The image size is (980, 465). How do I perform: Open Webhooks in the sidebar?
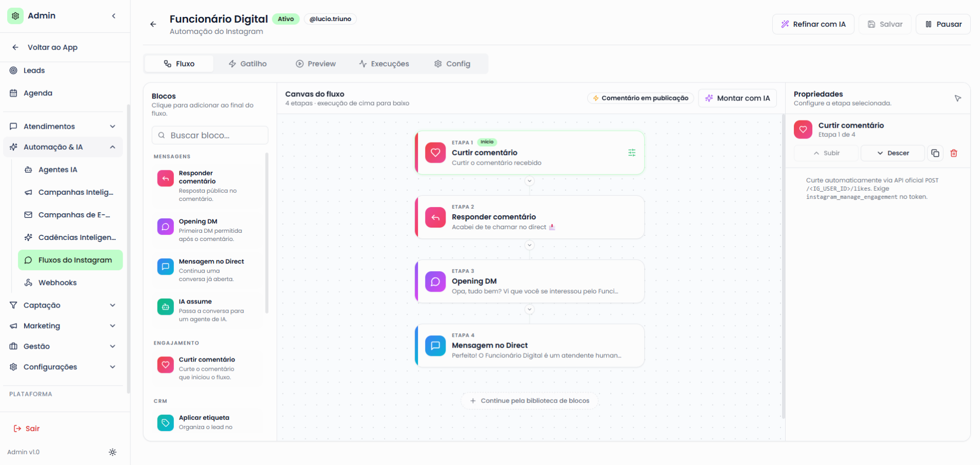[70, 282]
